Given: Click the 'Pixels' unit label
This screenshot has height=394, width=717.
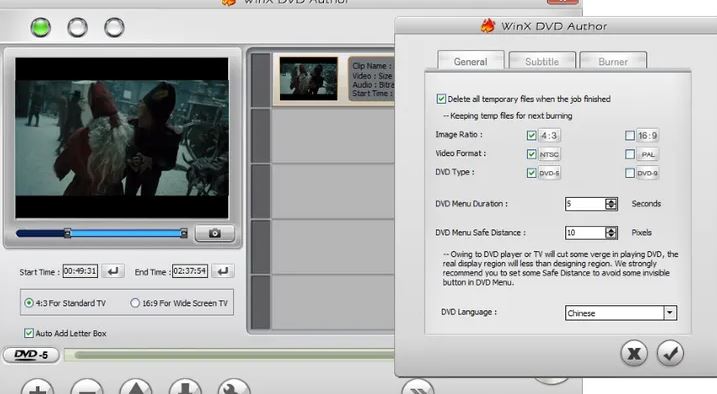Looking at the screenshot, I should coord(642,232).
